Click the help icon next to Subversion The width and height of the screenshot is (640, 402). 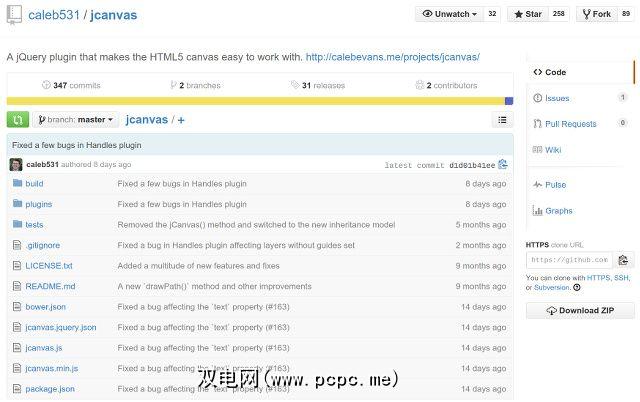point(577,287)
